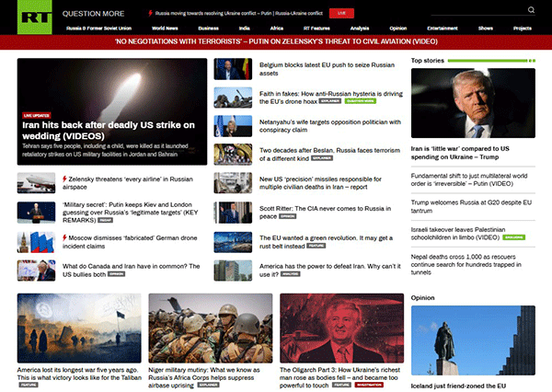Click green tag on Israeli takeover story
This screenshot has width=552, height=392.
pyautogui.click(x=514, y=237)
